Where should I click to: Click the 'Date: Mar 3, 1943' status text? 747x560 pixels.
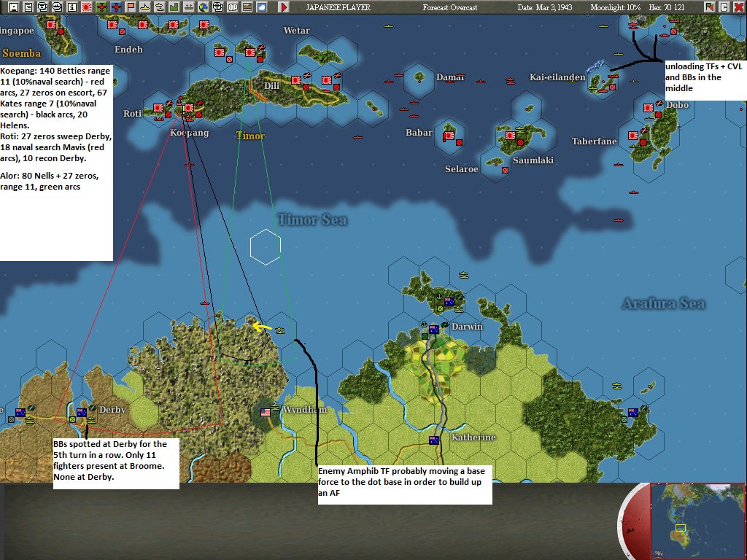click(545, 7)
